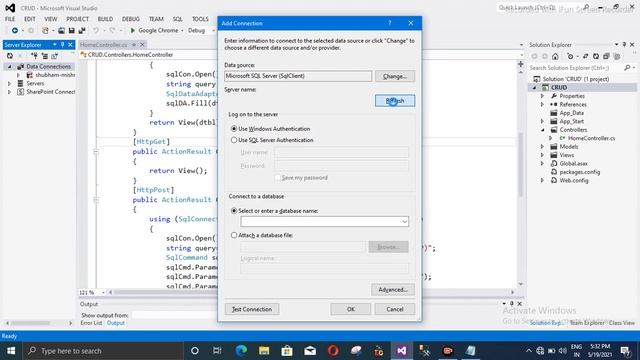Click Refresh icon in Solution Explorer toolbar

(x=596, y=56)
